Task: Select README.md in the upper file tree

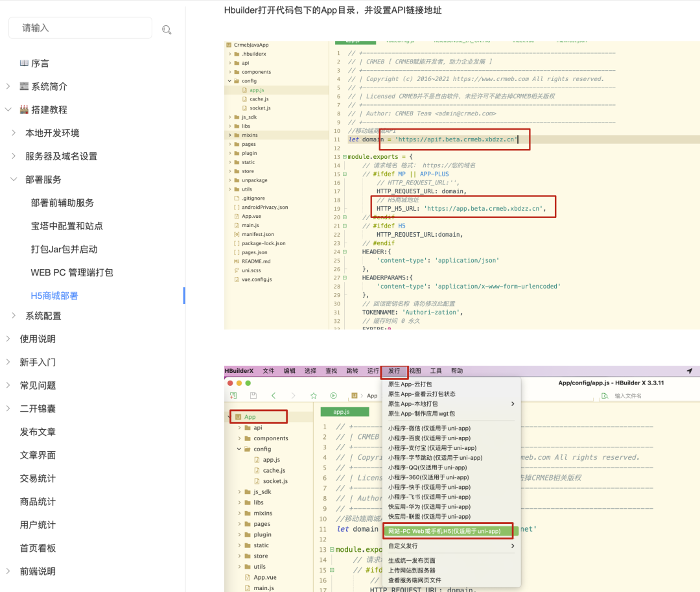Action: [256, 261]
